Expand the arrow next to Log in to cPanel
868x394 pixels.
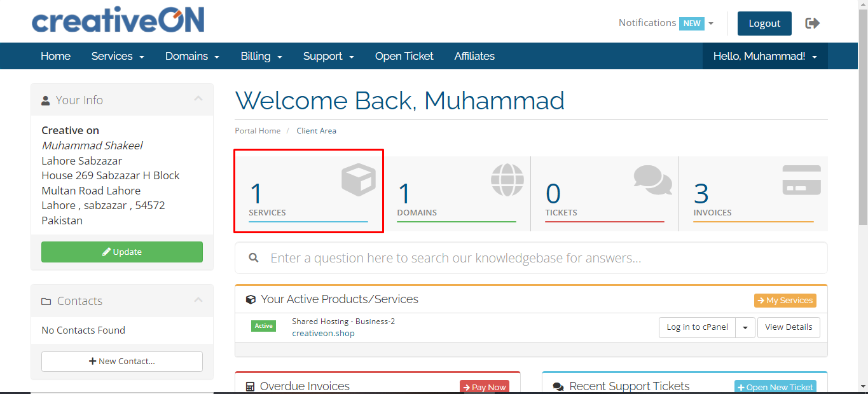pyautogui.click(x=745, y=327)
